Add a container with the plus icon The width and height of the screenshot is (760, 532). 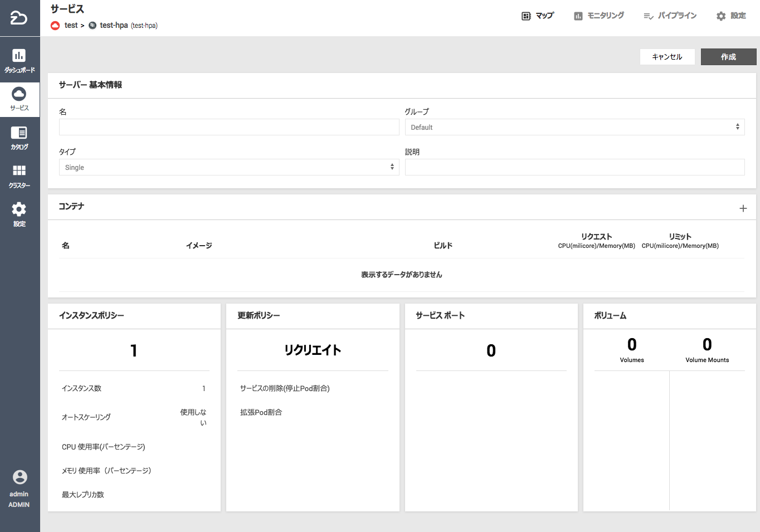pyautogui.click(x=743, y=208)
